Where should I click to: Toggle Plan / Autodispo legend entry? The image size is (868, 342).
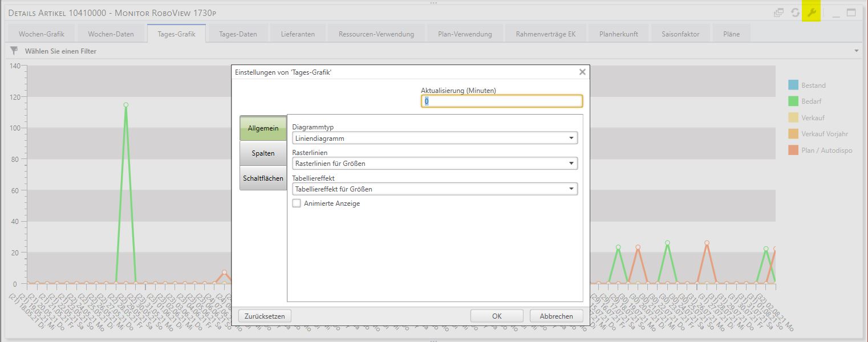[820, 150]
